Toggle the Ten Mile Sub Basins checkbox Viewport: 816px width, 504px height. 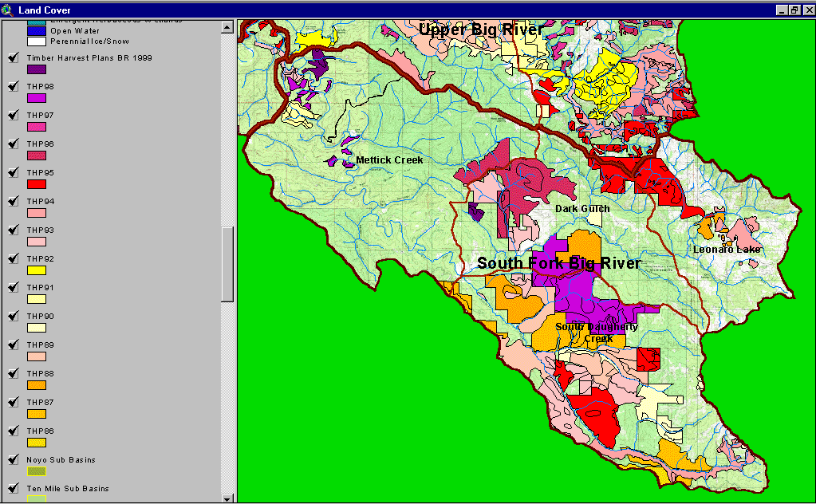point(14,488)
